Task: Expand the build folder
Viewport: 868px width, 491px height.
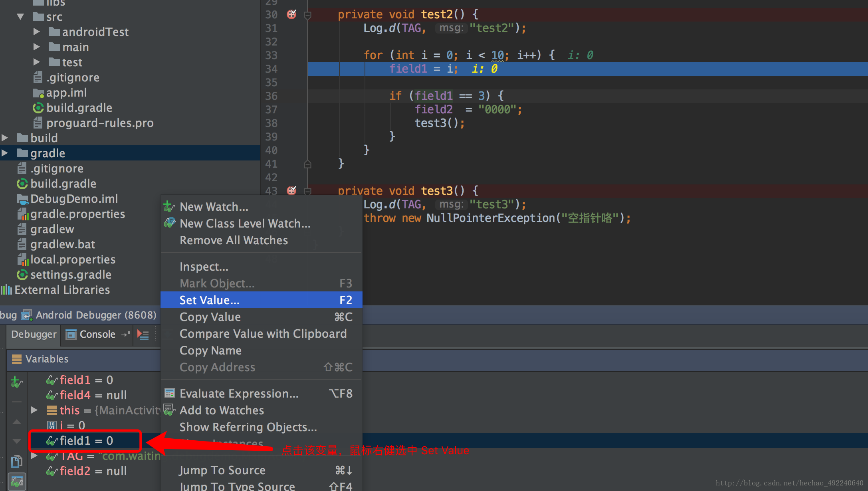Action: point(5,138)
